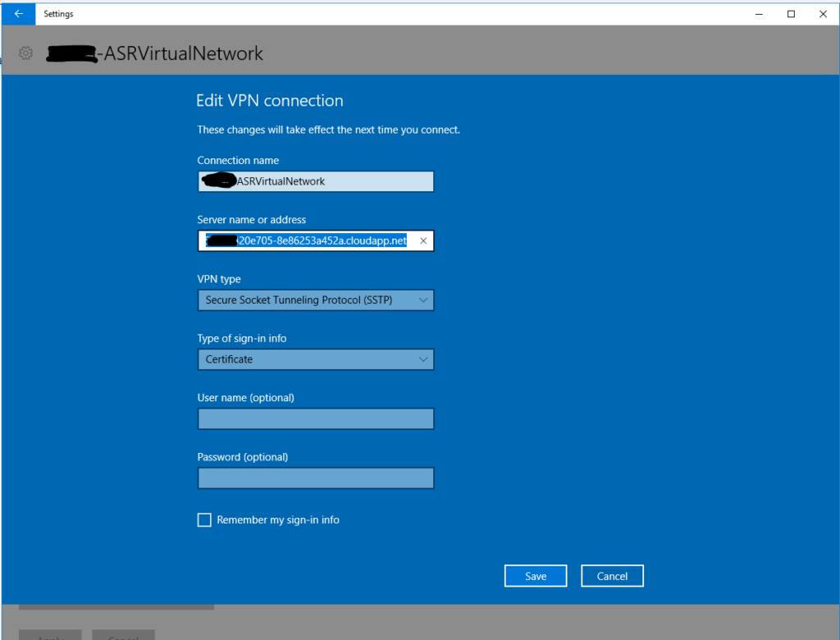Maximize the Settings window
The image size is (840, 640).
tap(791, 13)
